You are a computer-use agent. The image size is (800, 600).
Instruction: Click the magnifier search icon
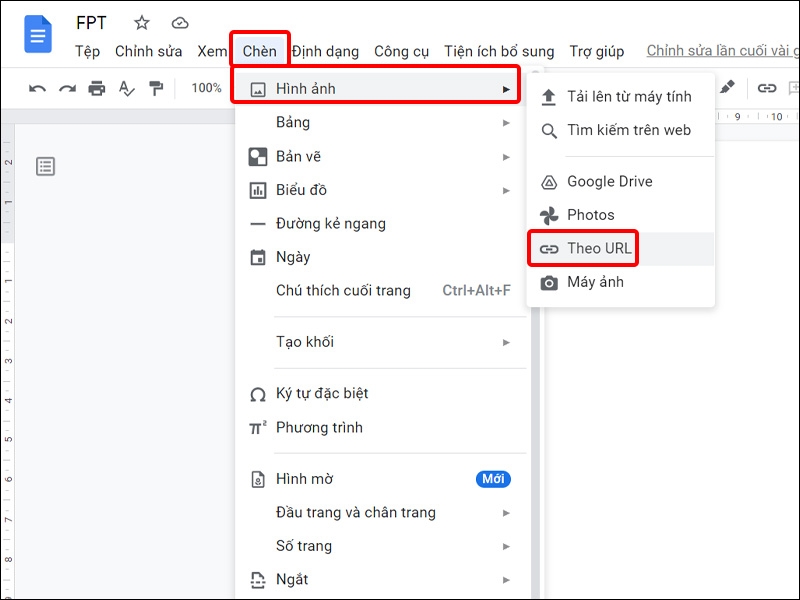549,131
